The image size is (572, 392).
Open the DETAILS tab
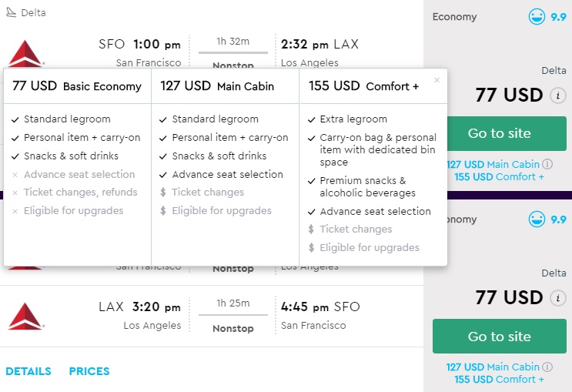[28, 371]
